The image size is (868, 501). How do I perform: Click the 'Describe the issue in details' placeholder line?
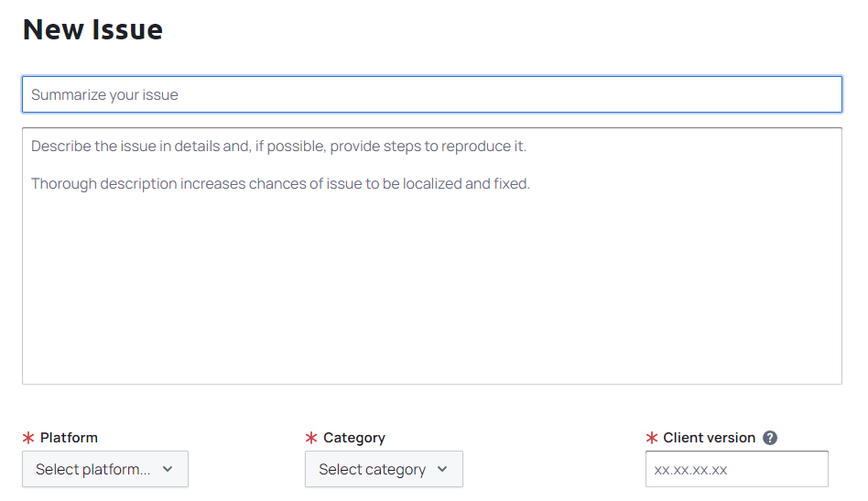click(278, 147)
